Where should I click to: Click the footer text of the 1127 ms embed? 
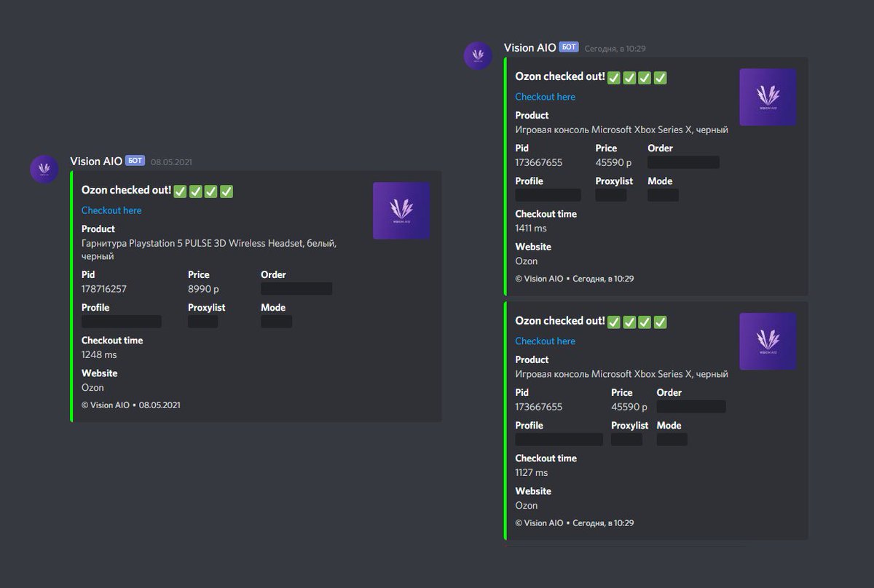point(575,523)
